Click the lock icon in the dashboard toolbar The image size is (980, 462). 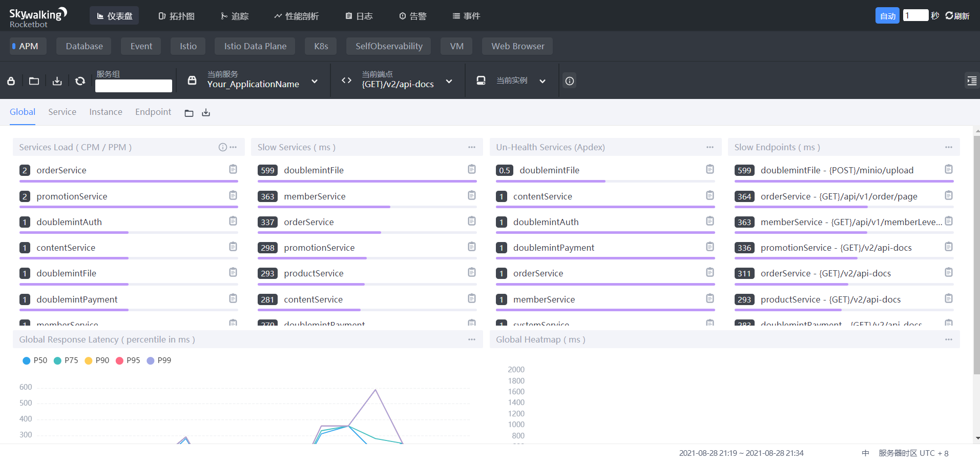pos(11,81)
